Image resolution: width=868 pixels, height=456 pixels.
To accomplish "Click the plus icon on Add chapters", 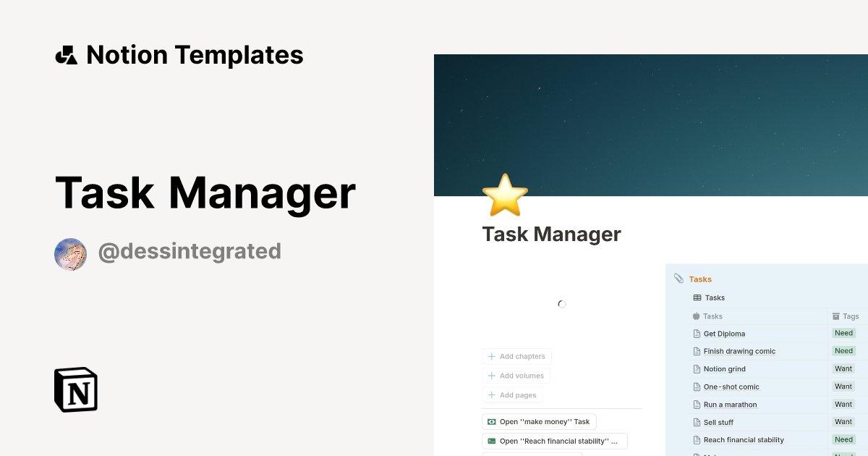I will coord(491,356).
